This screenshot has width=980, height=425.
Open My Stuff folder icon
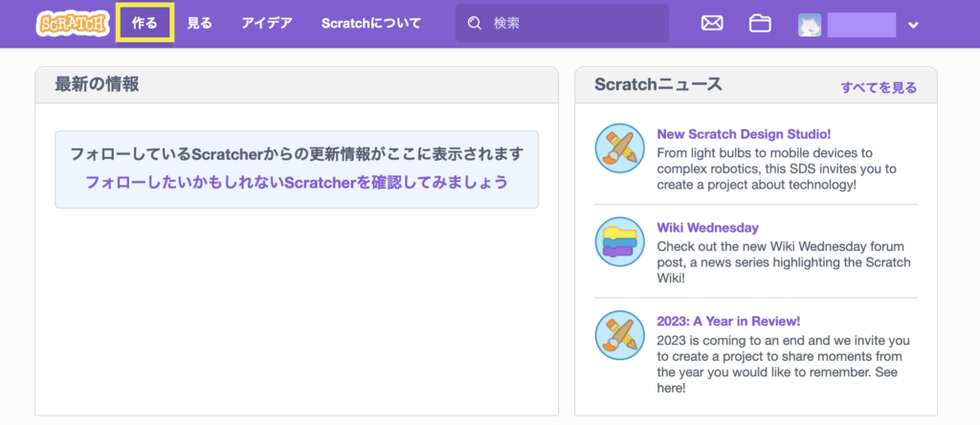760,24
